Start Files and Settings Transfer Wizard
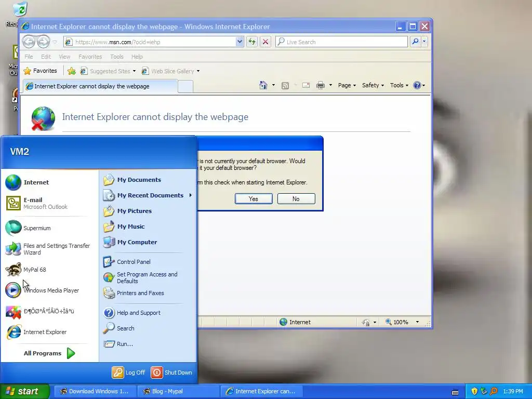 click(48, 249)
